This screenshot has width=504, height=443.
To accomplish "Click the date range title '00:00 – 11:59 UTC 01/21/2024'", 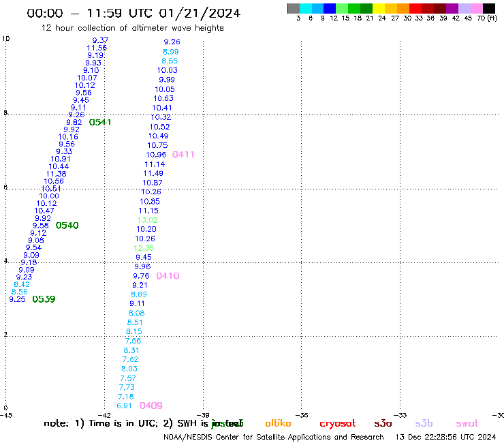I will 133,13.
